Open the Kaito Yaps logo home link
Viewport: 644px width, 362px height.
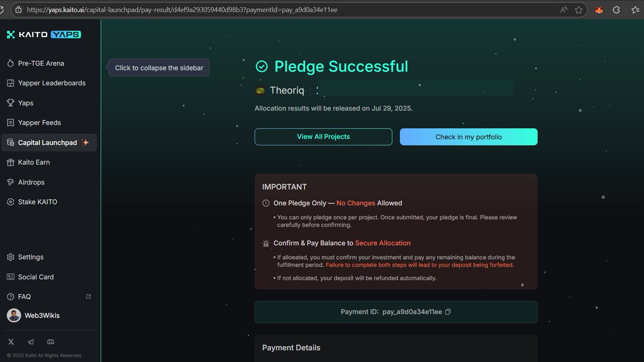(x=44, y=34)
